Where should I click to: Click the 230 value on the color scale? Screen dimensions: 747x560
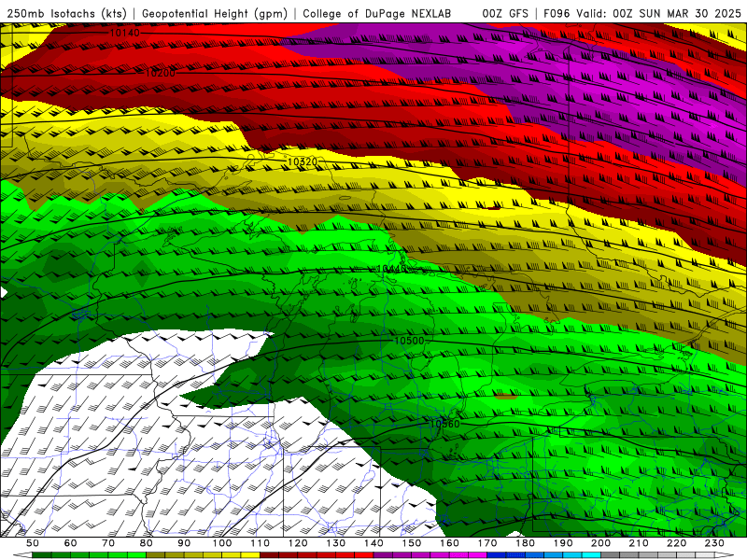(x=714, y=543)
